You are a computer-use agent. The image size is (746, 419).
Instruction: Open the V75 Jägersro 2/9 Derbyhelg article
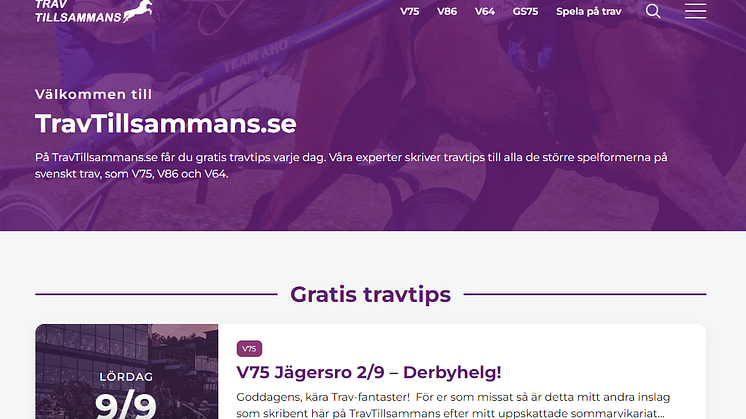click(369, 372)
